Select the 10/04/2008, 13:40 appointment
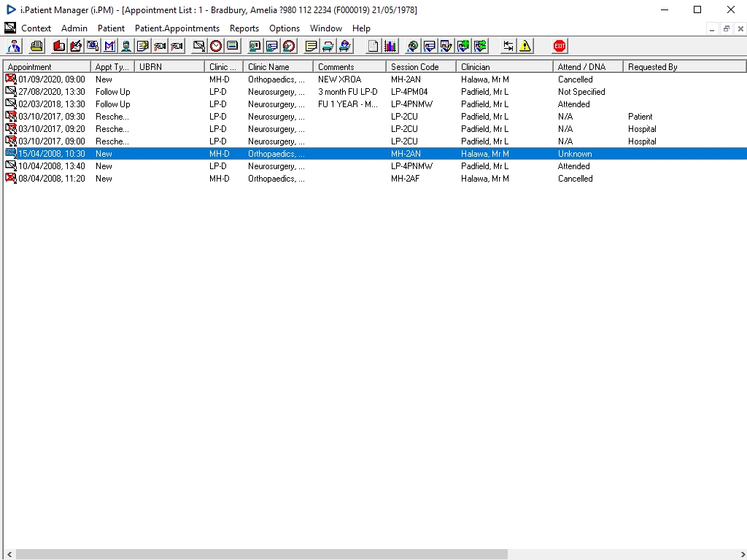 point(375,166)
